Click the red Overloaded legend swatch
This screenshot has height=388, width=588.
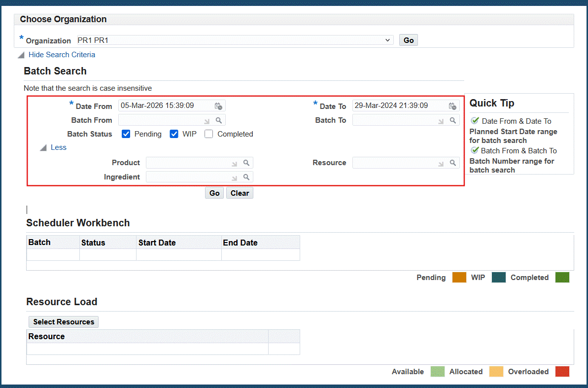click(x=562, y=372)
